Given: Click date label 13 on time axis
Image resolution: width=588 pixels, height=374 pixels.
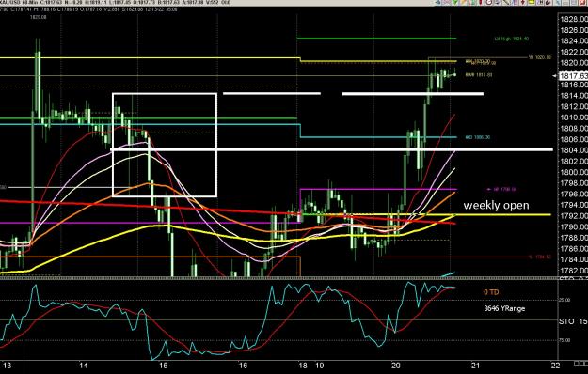Looking at the screenshot, I should [7, 366].
